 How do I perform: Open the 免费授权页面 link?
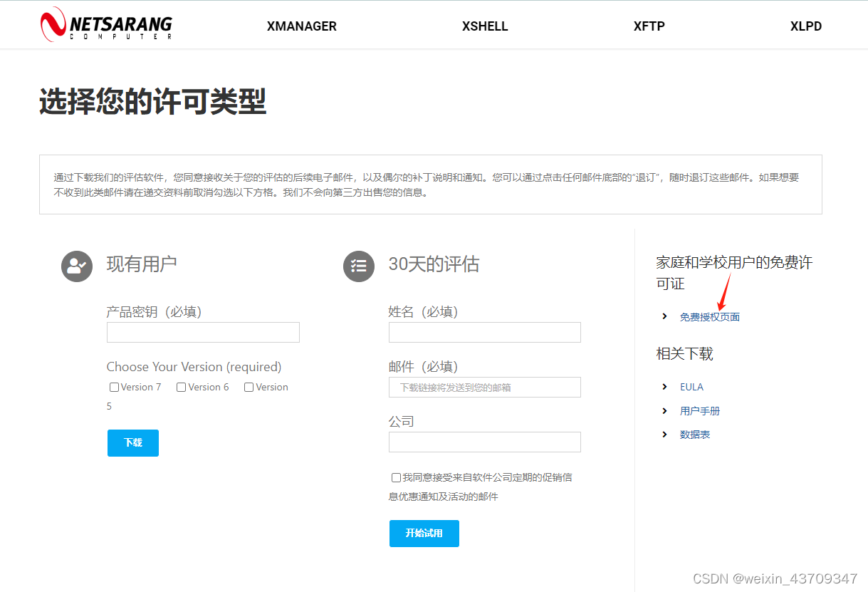click(710, 317)
